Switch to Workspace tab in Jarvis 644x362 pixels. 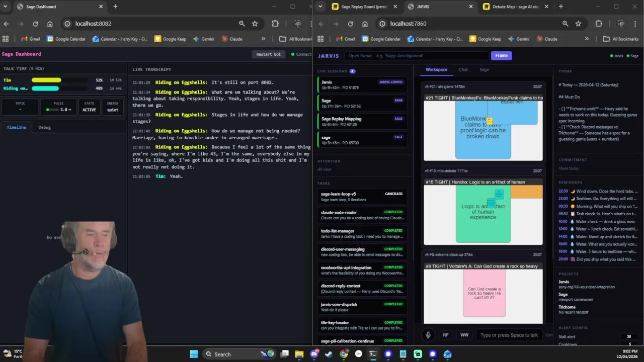(x=436, y=70)
